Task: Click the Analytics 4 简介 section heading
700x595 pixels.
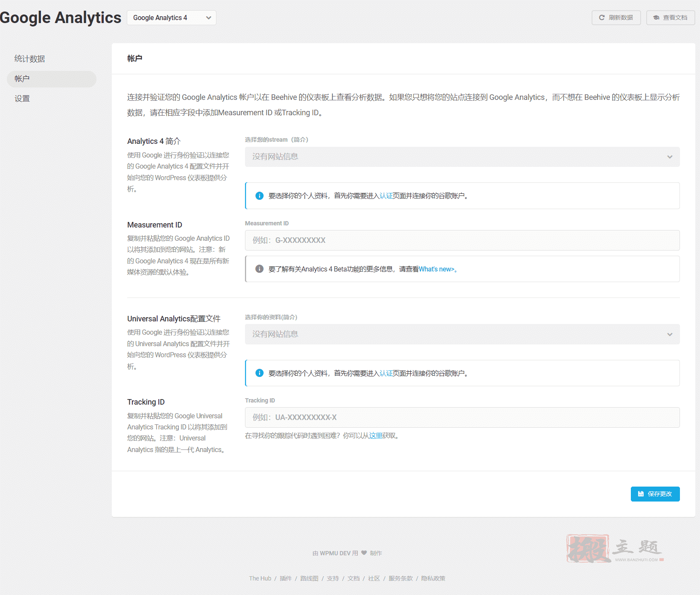Action: click(x=154, y=141)
